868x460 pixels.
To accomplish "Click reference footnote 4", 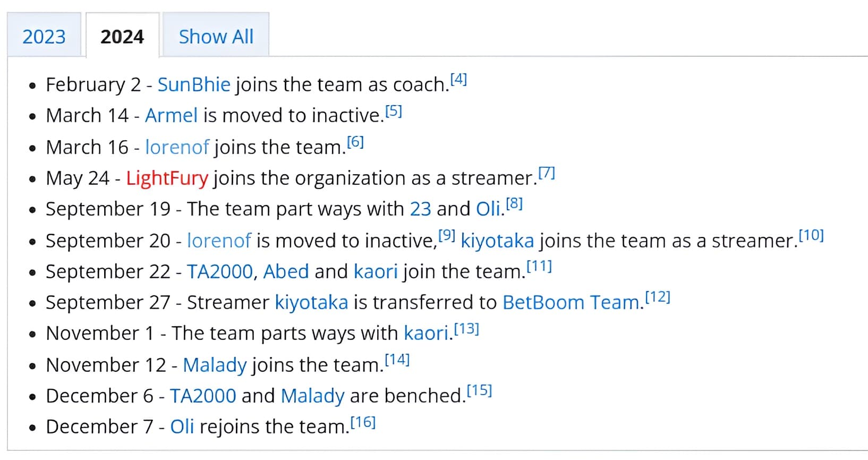I will point(458,80).
